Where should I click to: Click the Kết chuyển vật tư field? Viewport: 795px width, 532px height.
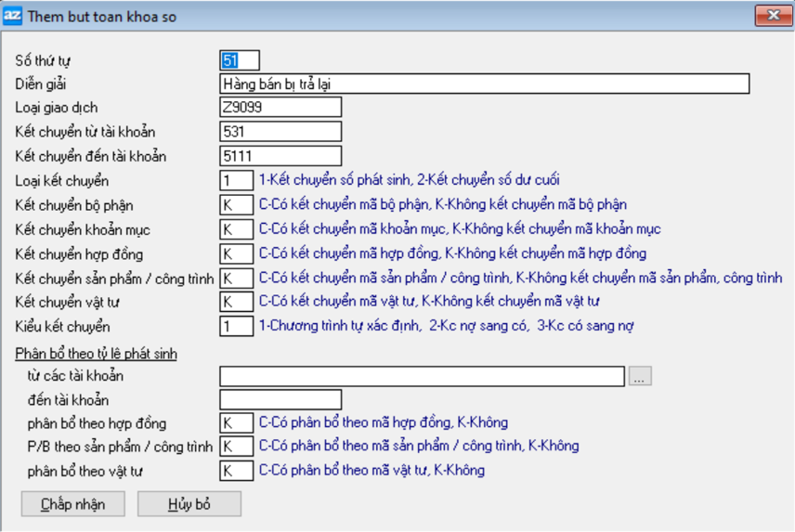point(237,302)
